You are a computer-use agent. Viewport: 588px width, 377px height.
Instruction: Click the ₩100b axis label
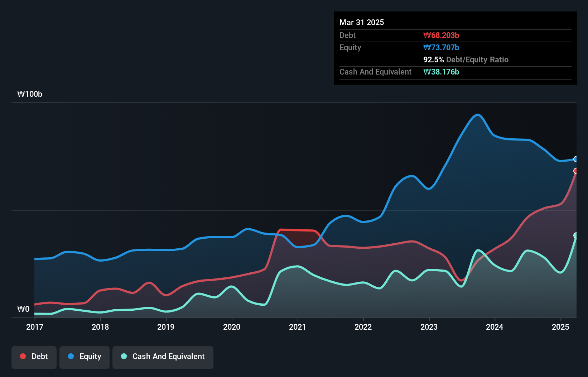pyautogui.click(x=30, y=94)
